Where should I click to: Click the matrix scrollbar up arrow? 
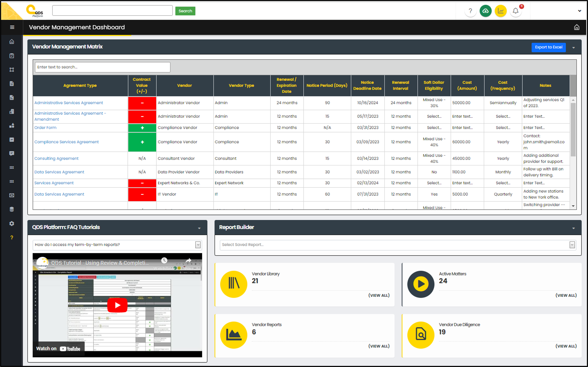pos(573,100)
